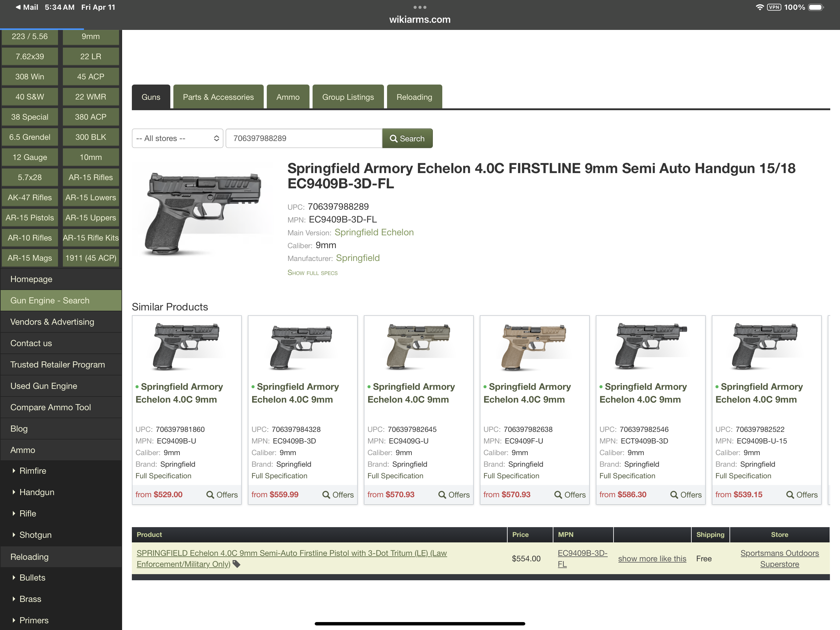The width and height of the screenshot is (840, 630).
Task: Open Full Specification for ECT9409B-3D
Action: click(627, 476)
